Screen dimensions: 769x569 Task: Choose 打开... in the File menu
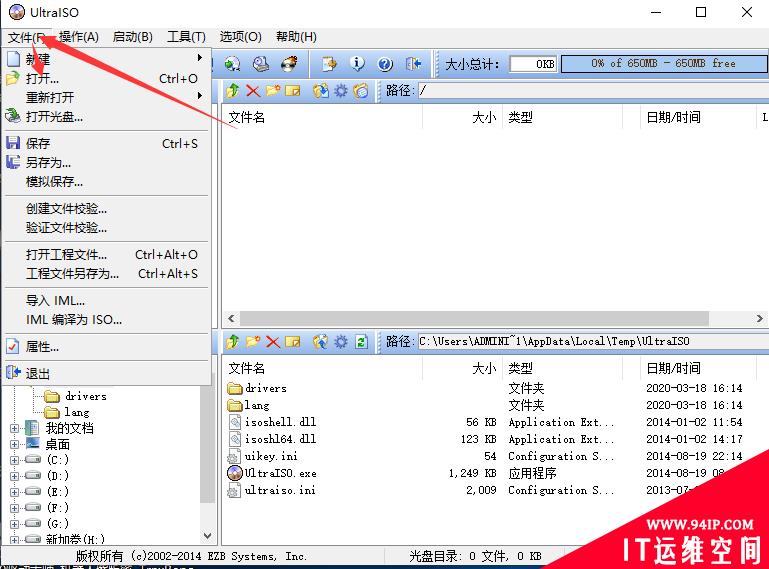tap(107, 78)
